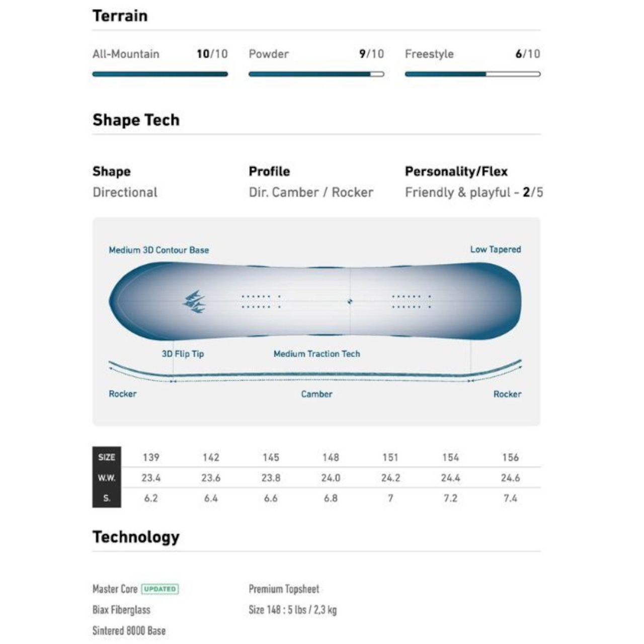The height and width of the screenshot is (644, 644).
Task: Click the Premium Topsheet technology item
Action: (x=284, y=589)
